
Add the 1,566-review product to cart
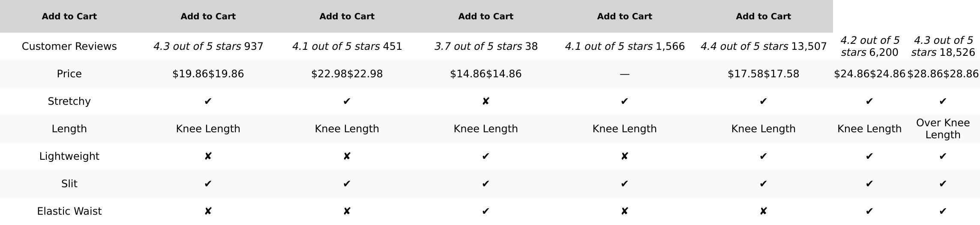coord(624,16)
